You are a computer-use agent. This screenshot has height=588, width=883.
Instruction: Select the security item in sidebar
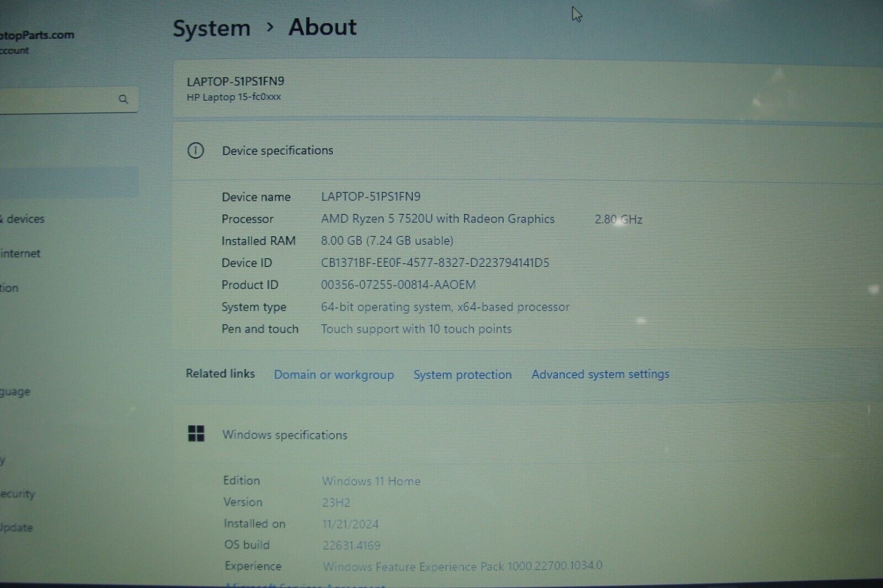point(18,494)
